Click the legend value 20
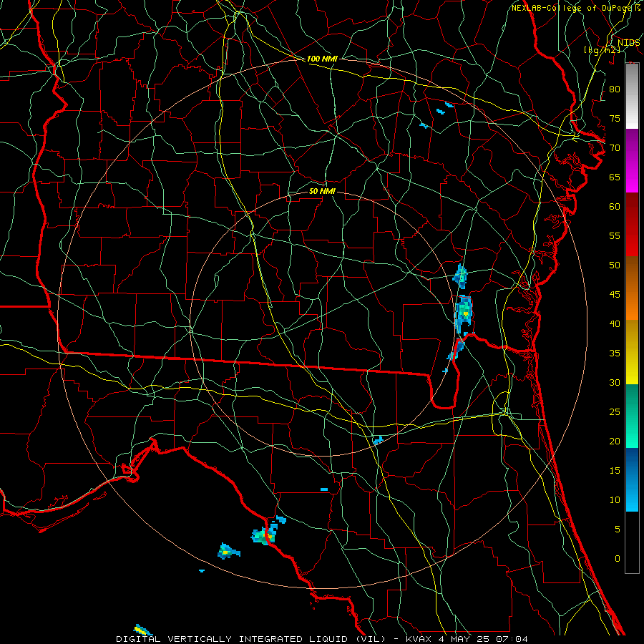The image size is (644, 644). click(x=615, y=441)
